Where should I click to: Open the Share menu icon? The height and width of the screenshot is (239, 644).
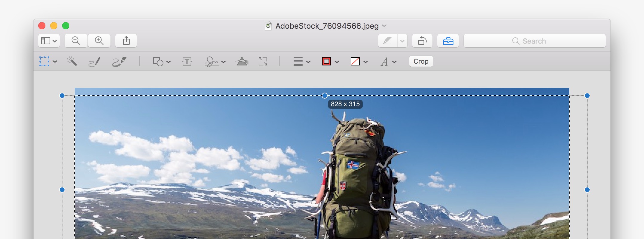pos(126,41)
